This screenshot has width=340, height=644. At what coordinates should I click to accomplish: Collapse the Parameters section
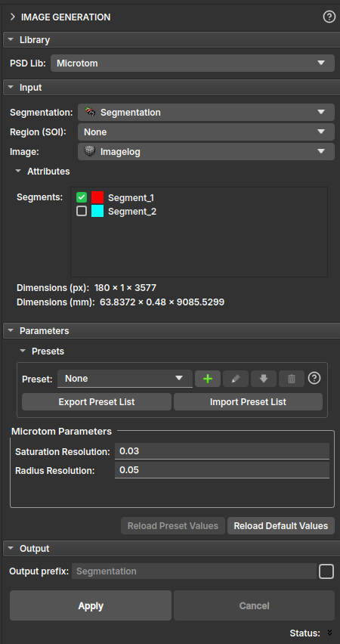[x=11, y=330]
